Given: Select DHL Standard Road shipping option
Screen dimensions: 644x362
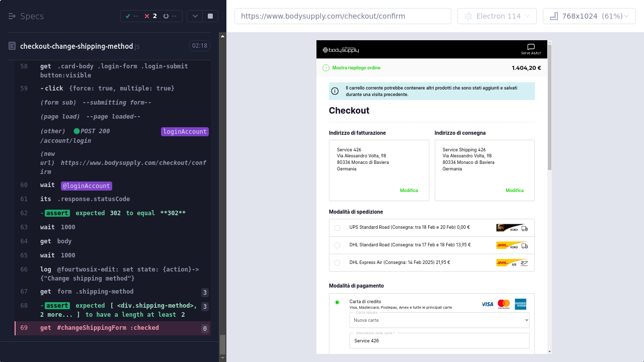Looking at the screenshot, I should [x=337, y=245].
